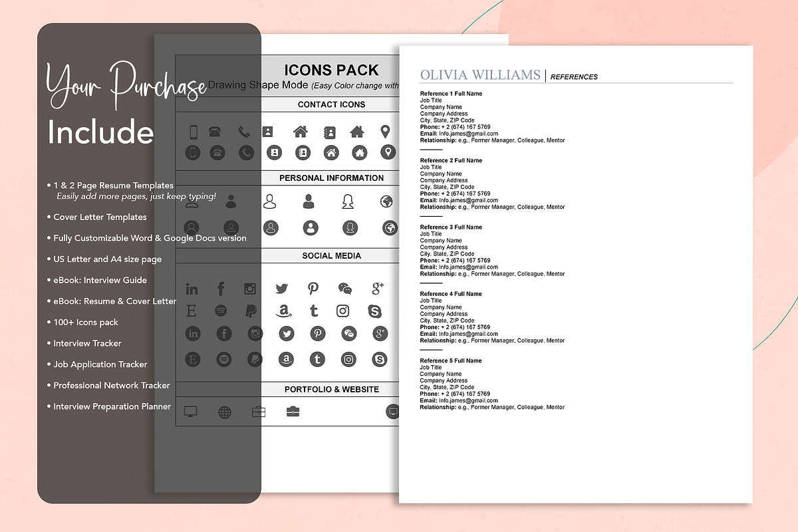Click the circled female silhouette icon
This screenshot has height=532, width=798.
point(350,228)
